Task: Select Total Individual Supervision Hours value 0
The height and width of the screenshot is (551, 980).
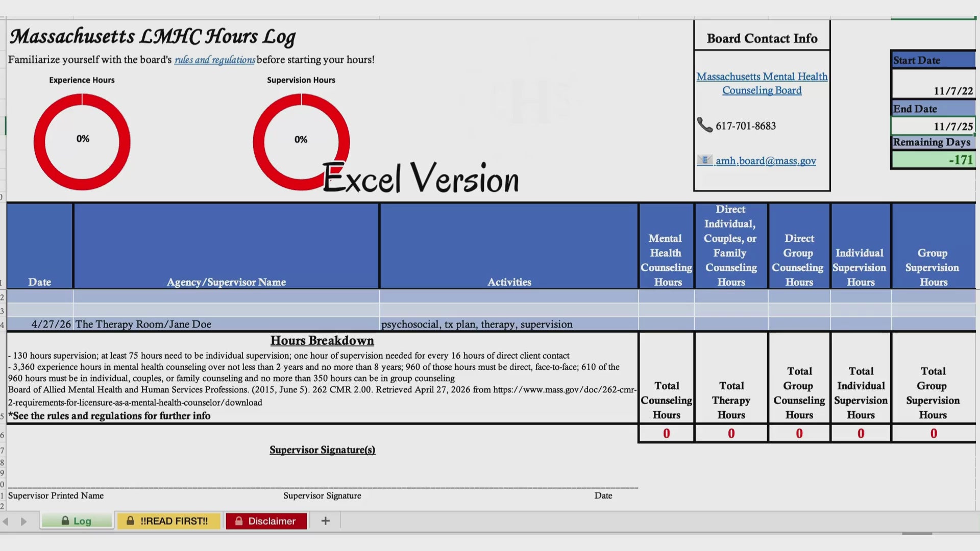Action: pyautogui.click(x=861, y=433)
